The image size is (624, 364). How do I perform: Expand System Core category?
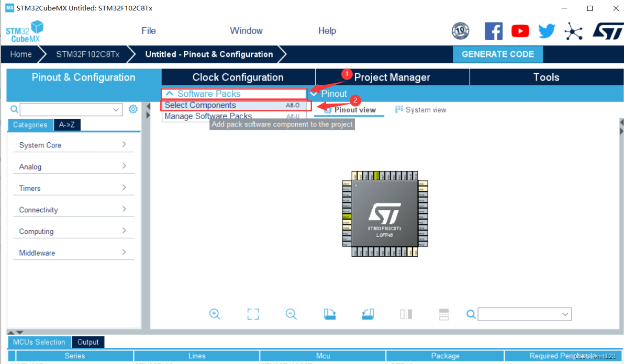click(x=73, y=145)
